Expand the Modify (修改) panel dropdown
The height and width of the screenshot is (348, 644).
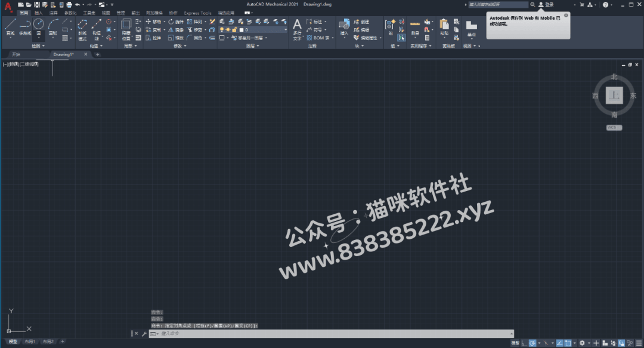pos(180,45)
